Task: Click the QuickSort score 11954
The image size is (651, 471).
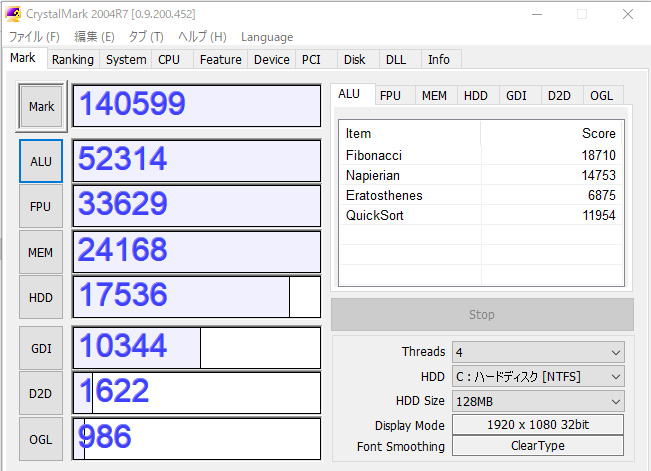Action: [x=598, y=215]
